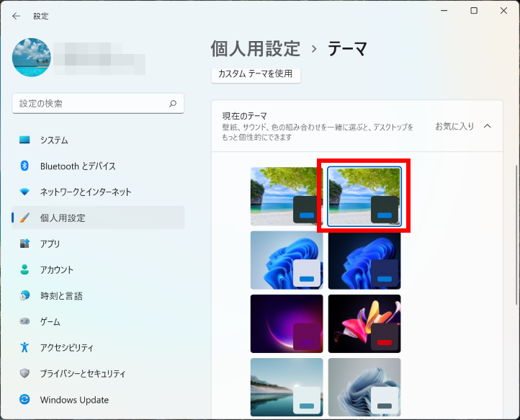Open アカウント settings
The width and height of the screenshot is (520, 420).
(98, 269)
